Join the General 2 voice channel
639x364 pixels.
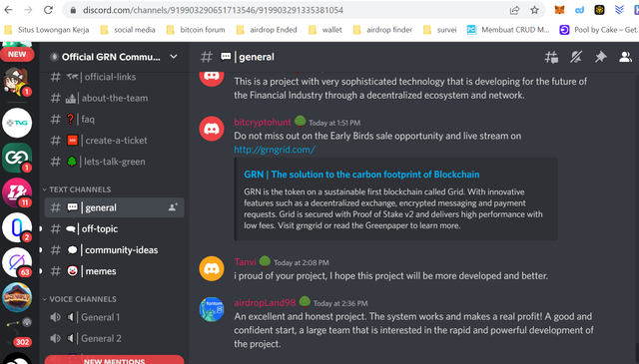pyautogui.click(x=114, y=338)
